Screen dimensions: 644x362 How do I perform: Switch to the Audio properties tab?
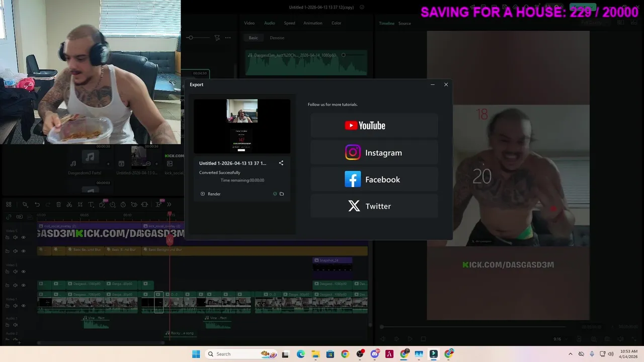point(270,23)
